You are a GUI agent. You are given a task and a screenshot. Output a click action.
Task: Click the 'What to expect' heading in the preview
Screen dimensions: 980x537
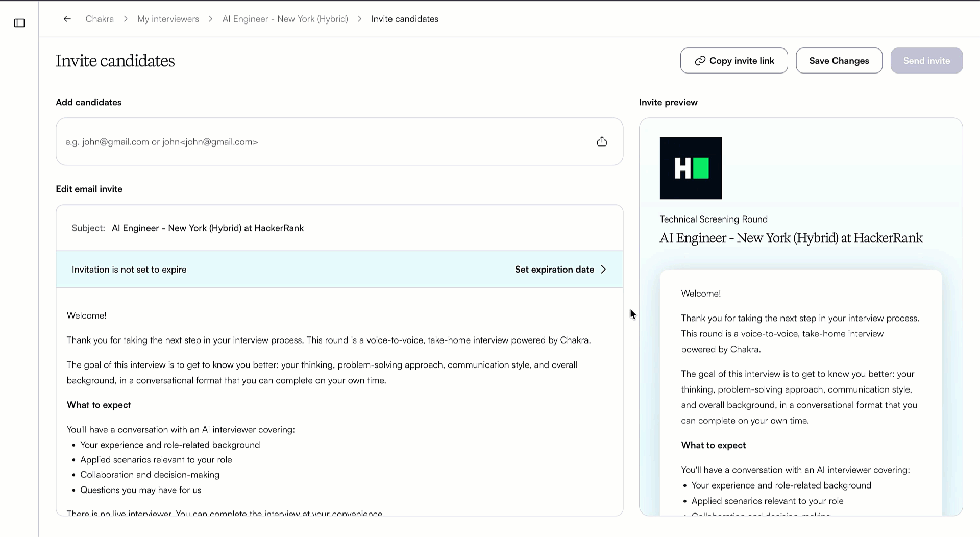tap(713, 445)
